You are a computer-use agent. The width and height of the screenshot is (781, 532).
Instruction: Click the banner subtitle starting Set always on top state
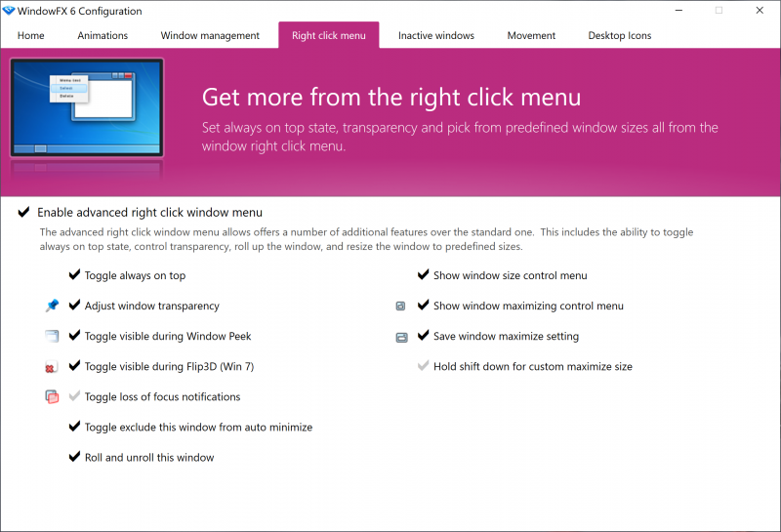point(460,137)
